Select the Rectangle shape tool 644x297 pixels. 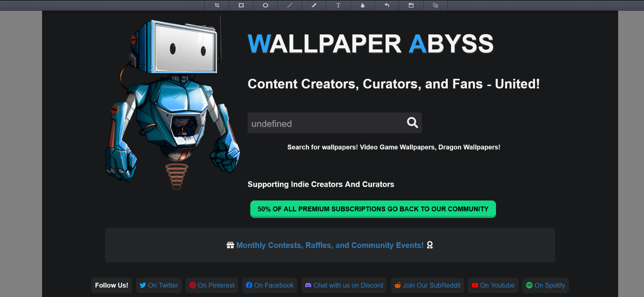[241, 6]
